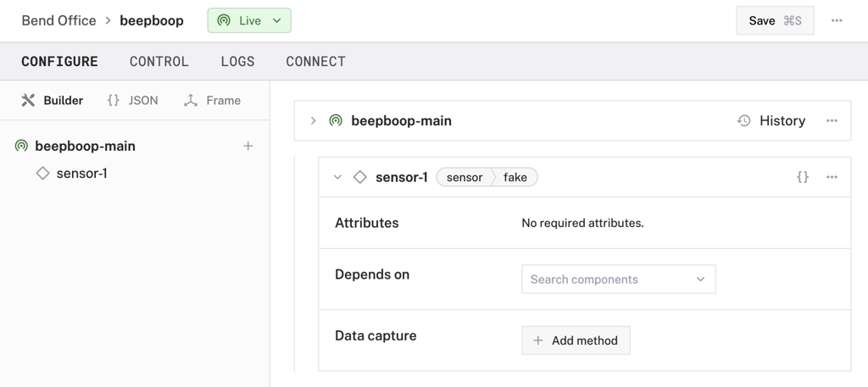Go to the CONTROL tab
868x387 pixels.
(x=159, y=62)
